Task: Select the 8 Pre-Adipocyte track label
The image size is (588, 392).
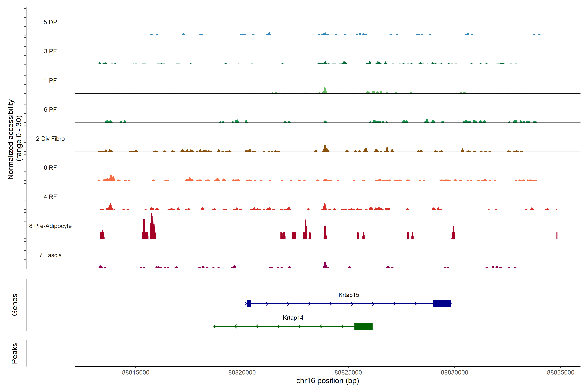Action: 50,226
